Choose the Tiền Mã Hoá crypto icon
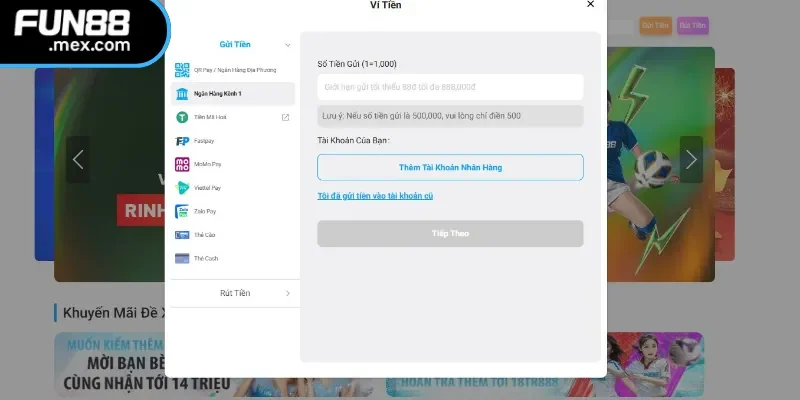The image size is (800, 400). [x=182, y=117]
